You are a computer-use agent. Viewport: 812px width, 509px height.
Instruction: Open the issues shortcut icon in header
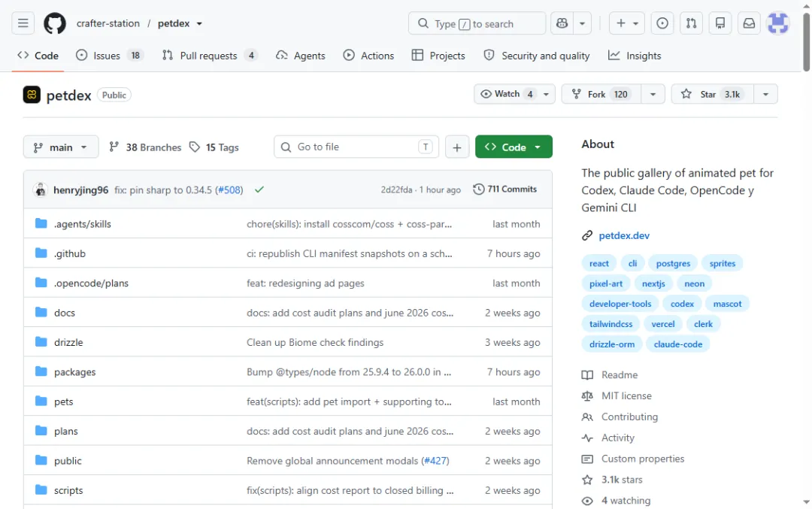coord(662,23)
